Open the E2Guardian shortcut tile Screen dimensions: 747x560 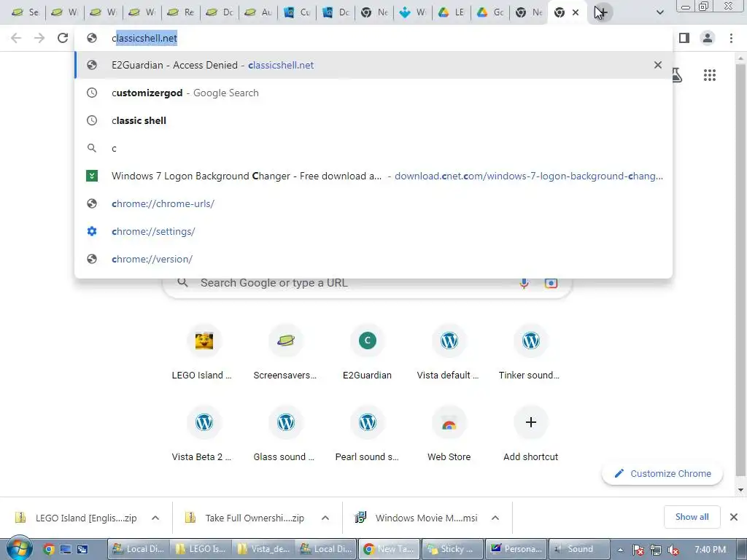(368, 353)
